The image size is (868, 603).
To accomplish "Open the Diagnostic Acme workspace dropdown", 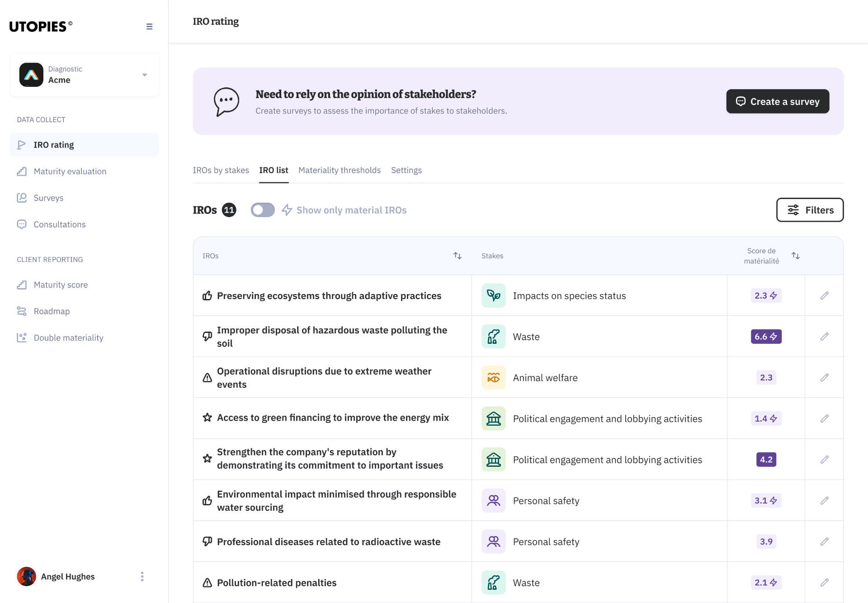I will [85, 75].
